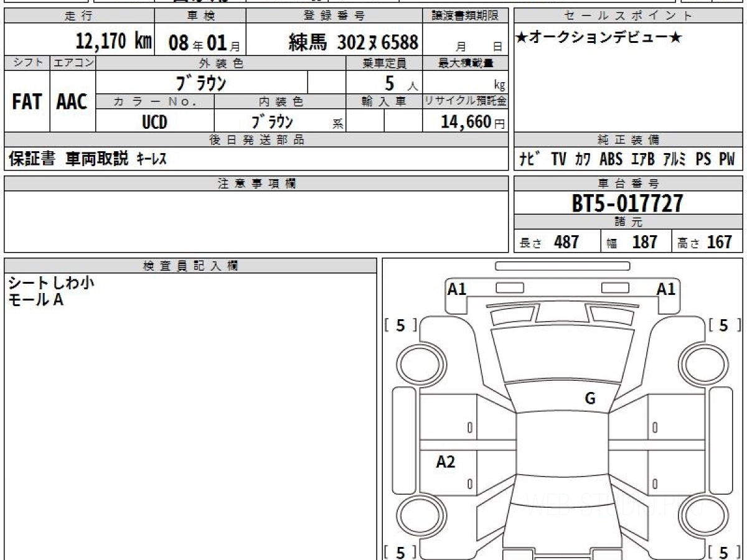Select the AAC air conditioner value
Image resolution: width=747 pixels, height=560 pixels.
tap(72, 101)
